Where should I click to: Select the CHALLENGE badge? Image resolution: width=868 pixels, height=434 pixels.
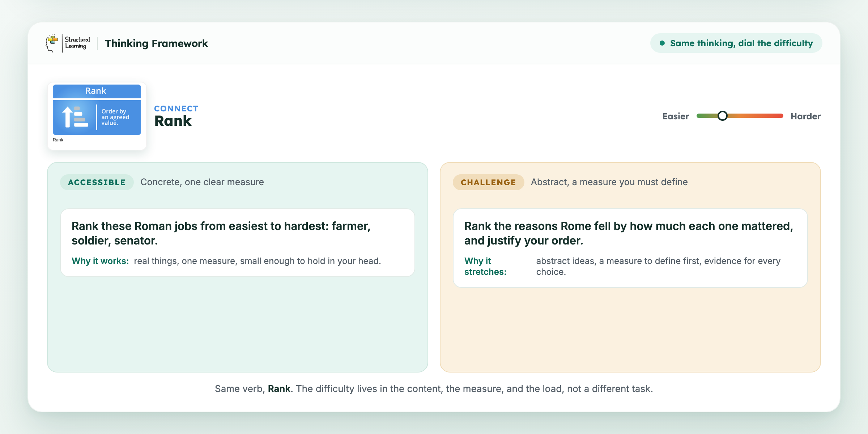488,182
